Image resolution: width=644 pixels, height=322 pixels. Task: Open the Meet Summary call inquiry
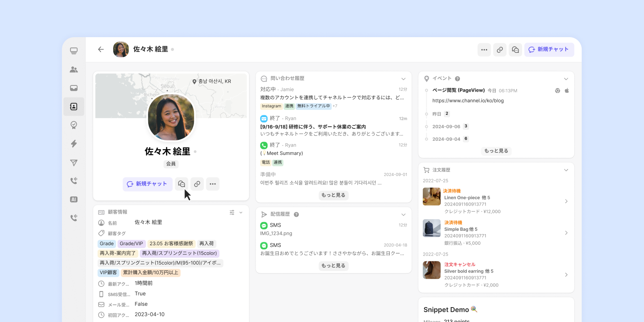pyautogui.click(x=334, y=154)
